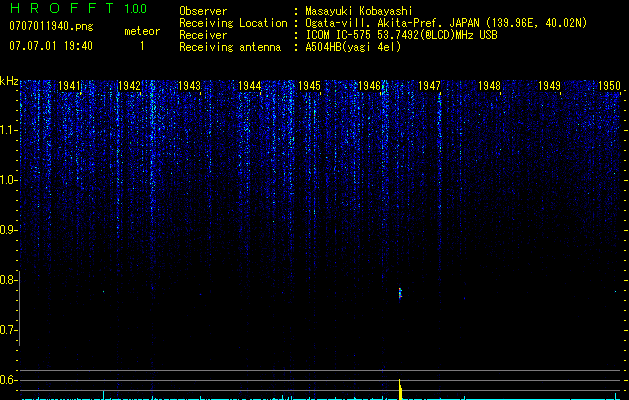Click the HROFFT 1.0.0 title text
The image size is (629, 400).
[78, 8]
